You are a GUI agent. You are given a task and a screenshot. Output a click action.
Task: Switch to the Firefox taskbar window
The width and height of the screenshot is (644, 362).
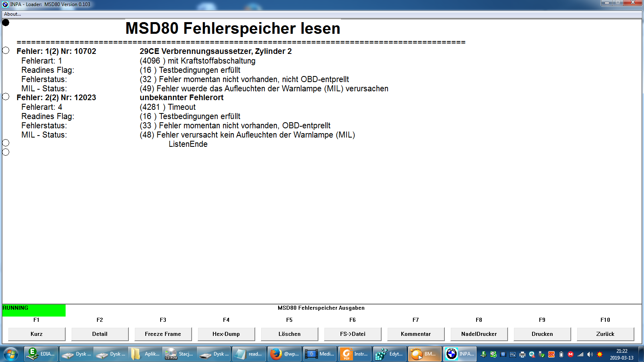point(284,354)
